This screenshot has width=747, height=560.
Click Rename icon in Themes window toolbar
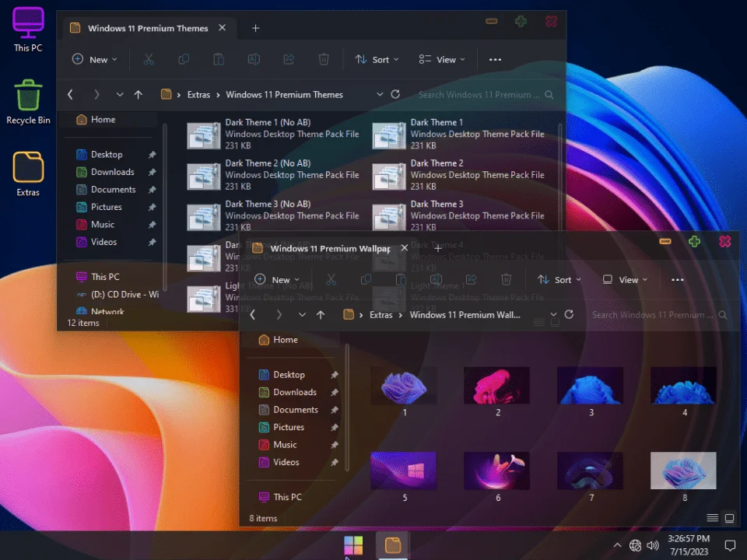click(x=254, y=60)
